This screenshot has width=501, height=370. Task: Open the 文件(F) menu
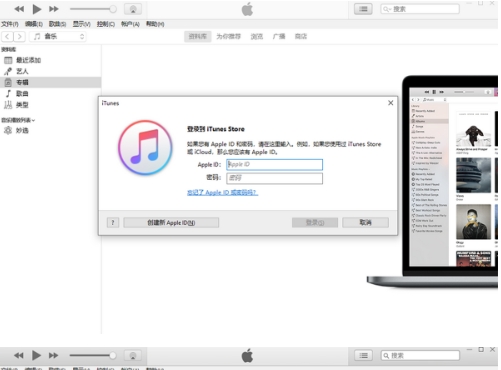click(x=10, y=24)
